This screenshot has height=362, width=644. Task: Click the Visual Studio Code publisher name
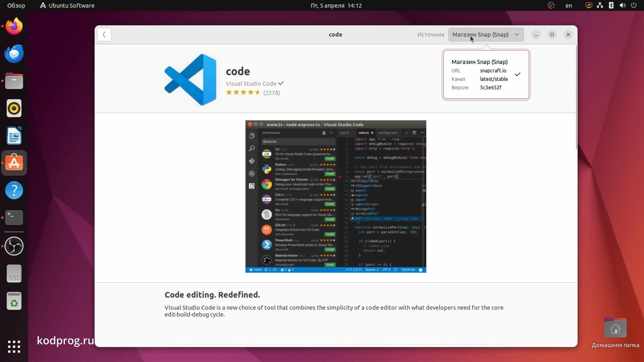tap(251, 83)
